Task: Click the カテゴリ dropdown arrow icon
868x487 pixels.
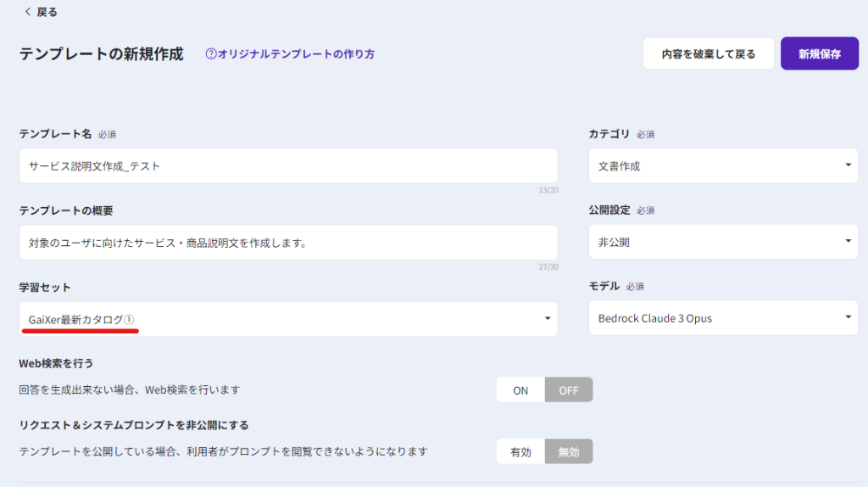Action: tap(848, 165)
